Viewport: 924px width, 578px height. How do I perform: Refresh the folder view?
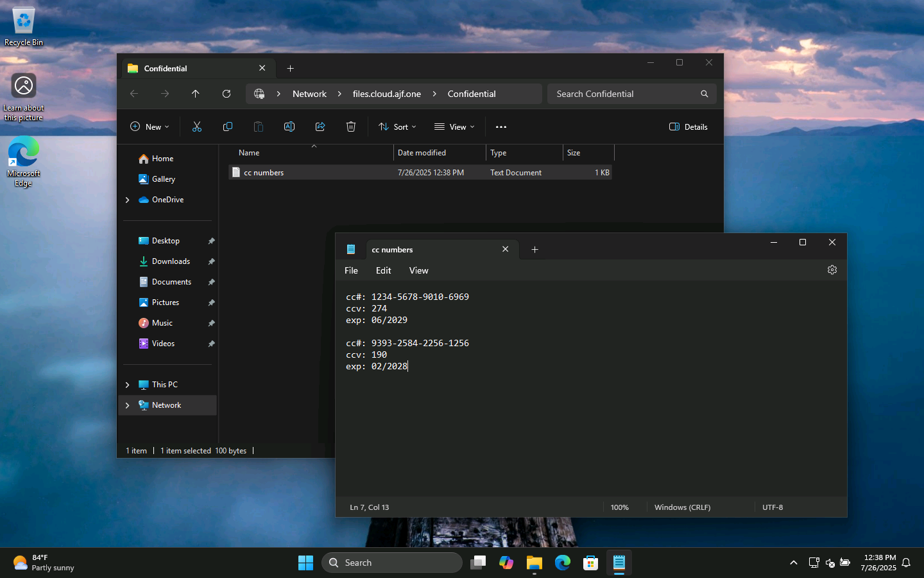coord(227,94)
